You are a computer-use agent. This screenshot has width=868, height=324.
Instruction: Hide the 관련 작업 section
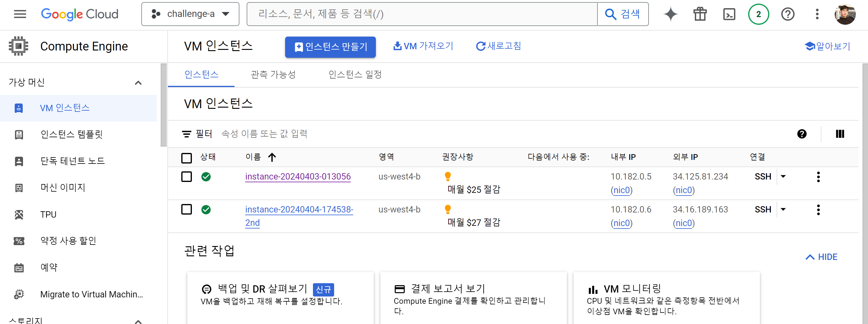coord(821,257)
